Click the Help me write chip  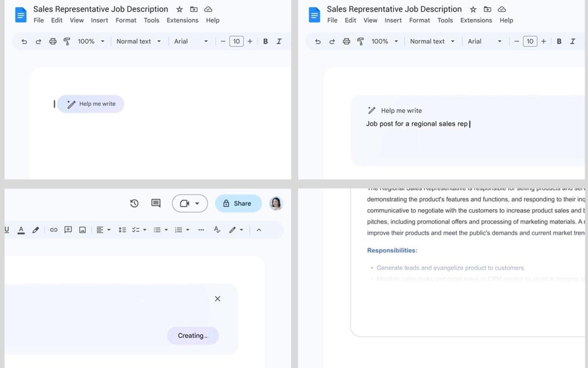(x=91, y=104)
